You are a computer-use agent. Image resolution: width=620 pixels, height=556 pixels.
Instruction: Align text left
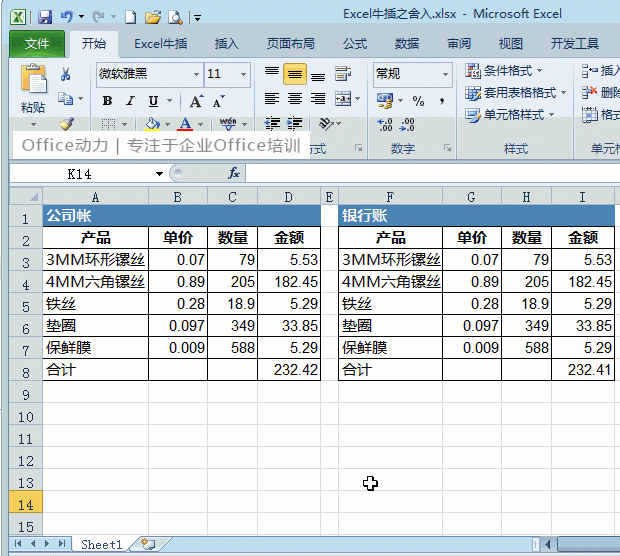tap(272, 98)
